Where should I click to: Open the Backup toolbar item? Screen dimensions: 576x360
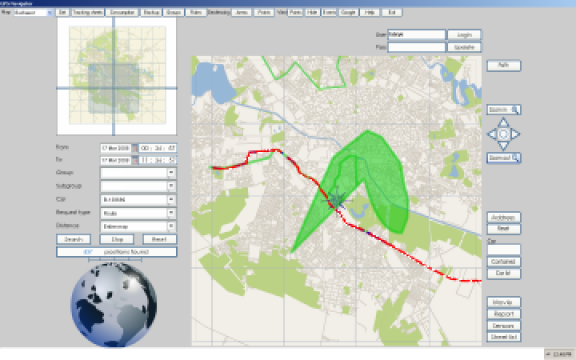151,12
